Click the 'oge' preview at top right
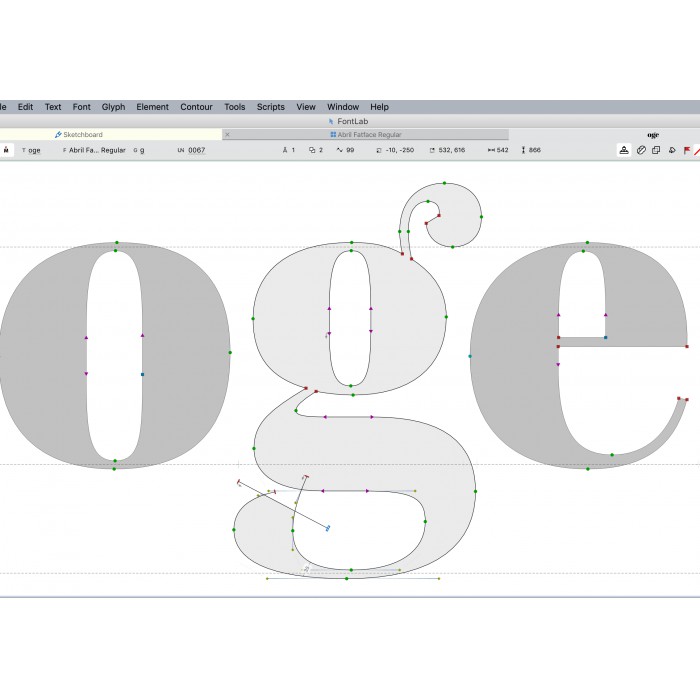 [653, 135]
